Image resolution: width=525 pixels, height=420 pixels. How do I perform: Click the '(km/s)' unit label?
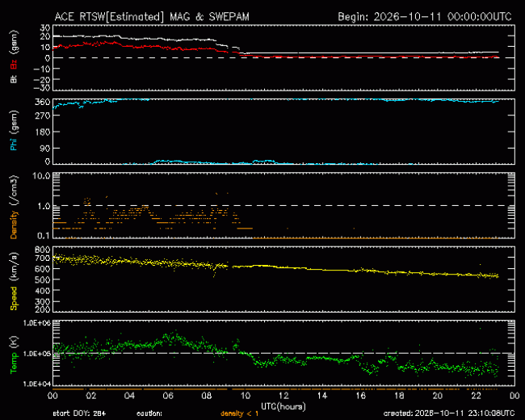click(14, 267)
